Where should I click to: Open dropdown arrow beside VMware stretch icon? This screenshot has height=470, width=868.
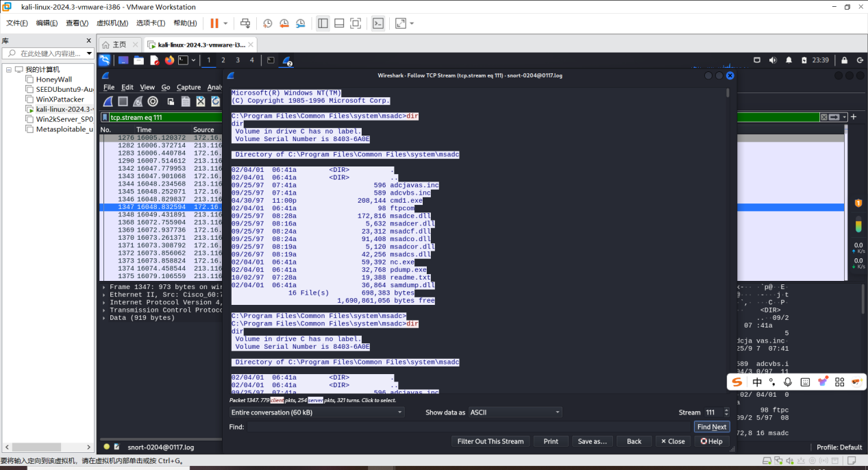pos(412,24)
